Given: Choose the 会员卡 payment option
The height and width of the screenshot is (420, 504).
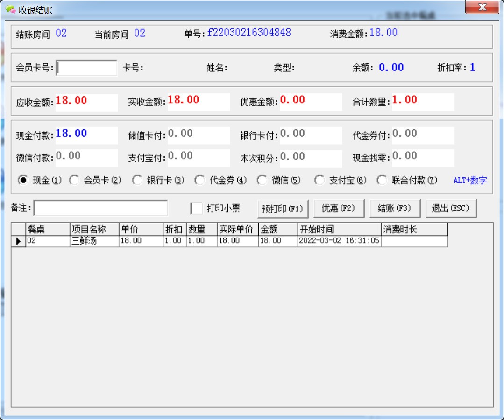Looking at the screenshot, I should click(x=74, y=181).
